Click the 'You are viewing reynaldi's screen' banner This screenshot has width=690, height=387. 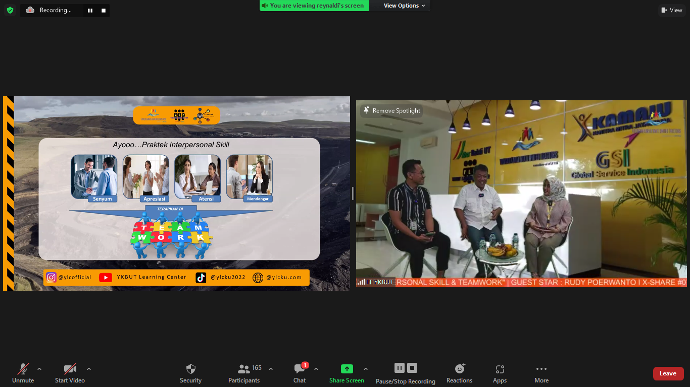tap(314, 6)
